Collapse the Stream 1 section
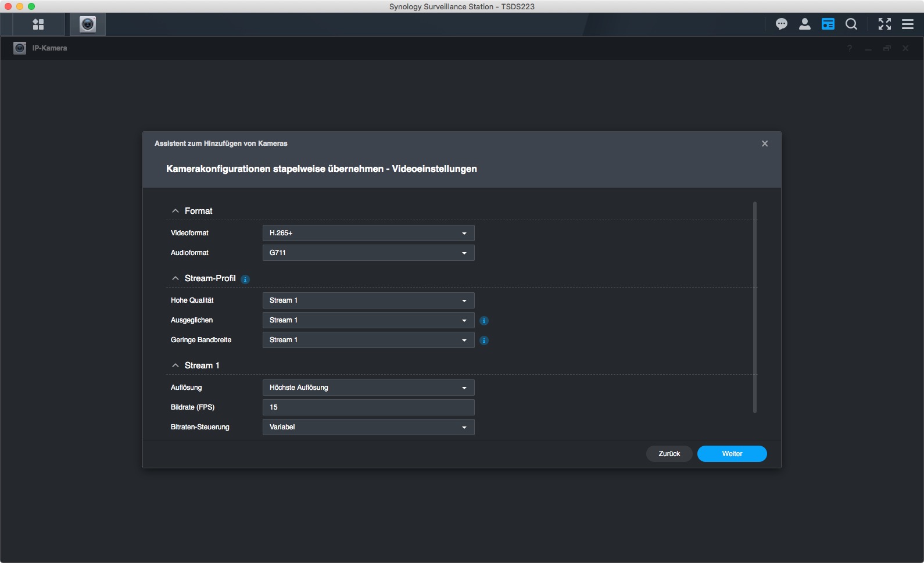This screenshot has height=563, width=924. (176, 365)
